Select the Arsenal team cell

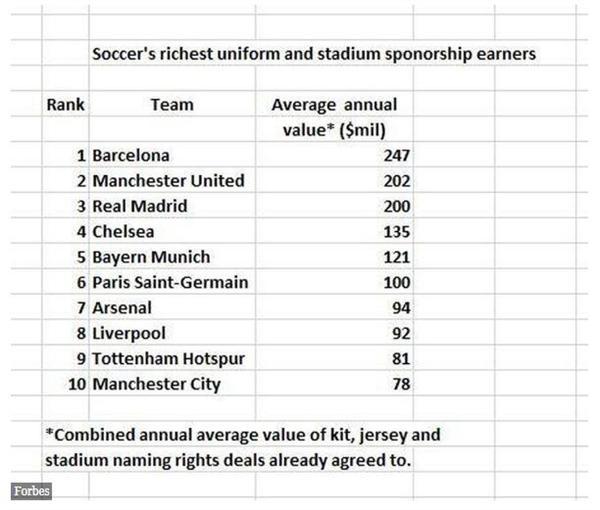point(123,307)
